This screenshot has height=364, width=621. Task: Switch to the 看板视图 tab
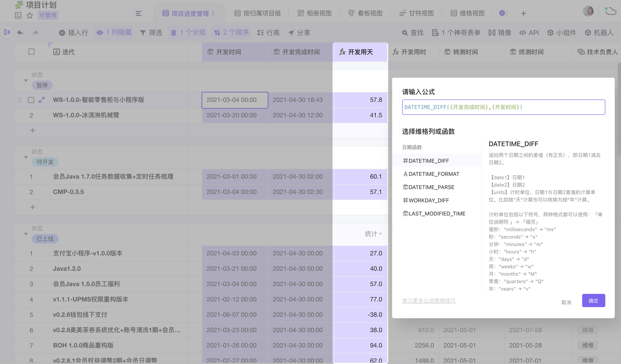click(365, 13)
